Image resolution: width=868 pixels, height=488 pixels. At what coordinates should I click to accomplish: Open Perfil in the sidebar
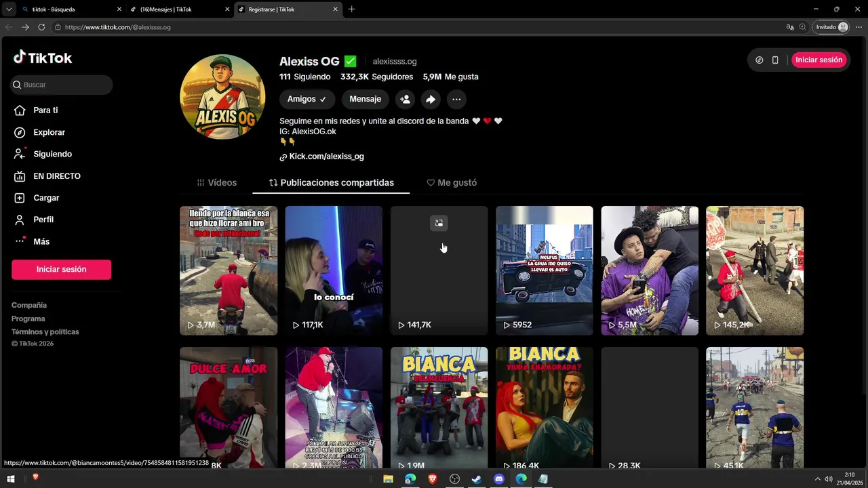tap(34, 220)
